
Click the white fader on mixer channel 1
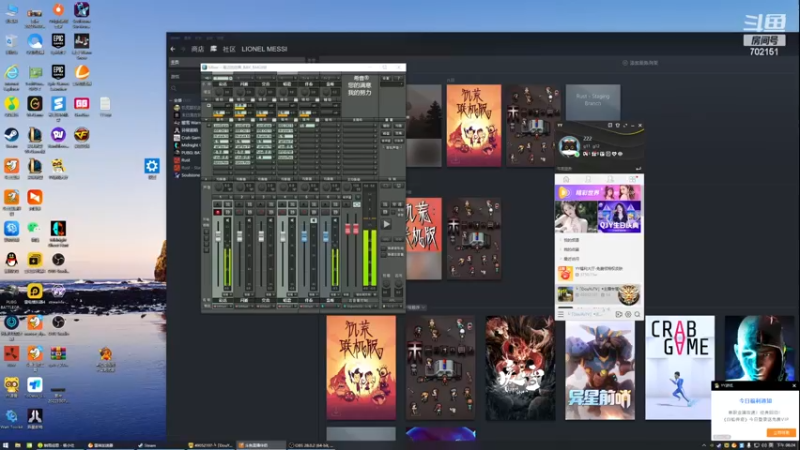pos(218,237)
